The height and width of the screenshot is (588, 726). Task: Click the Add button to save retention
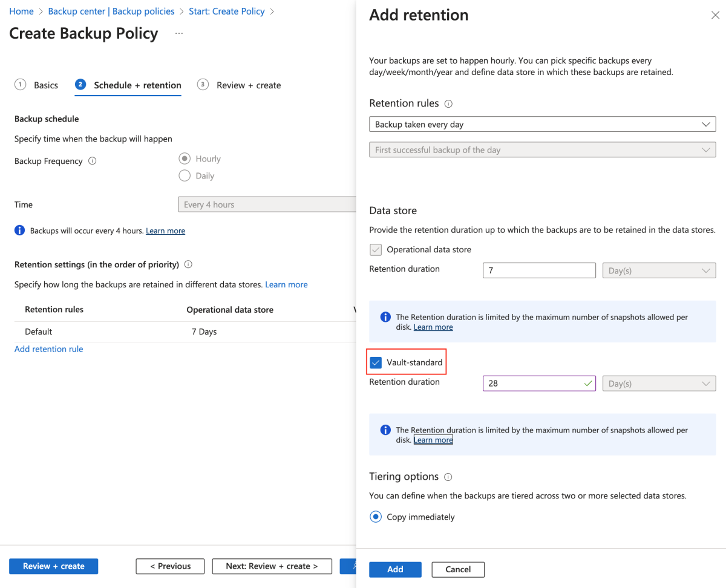395,569
